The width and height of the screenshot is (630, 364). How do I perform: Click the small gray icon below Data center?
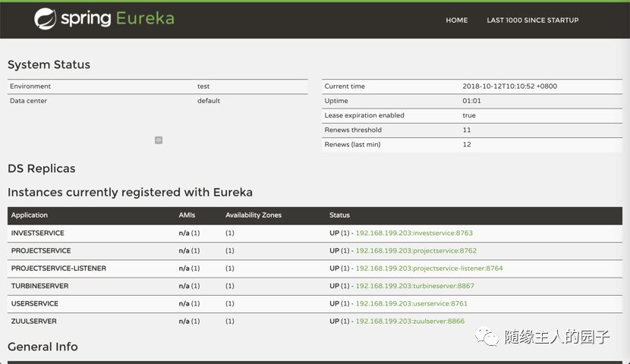point(159,140)
